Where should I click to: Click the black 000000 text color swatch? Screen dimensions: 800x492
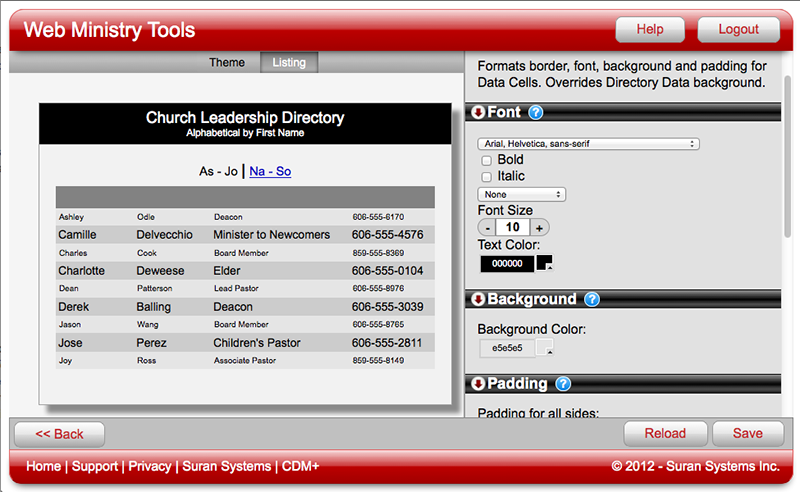pos(507,264)
